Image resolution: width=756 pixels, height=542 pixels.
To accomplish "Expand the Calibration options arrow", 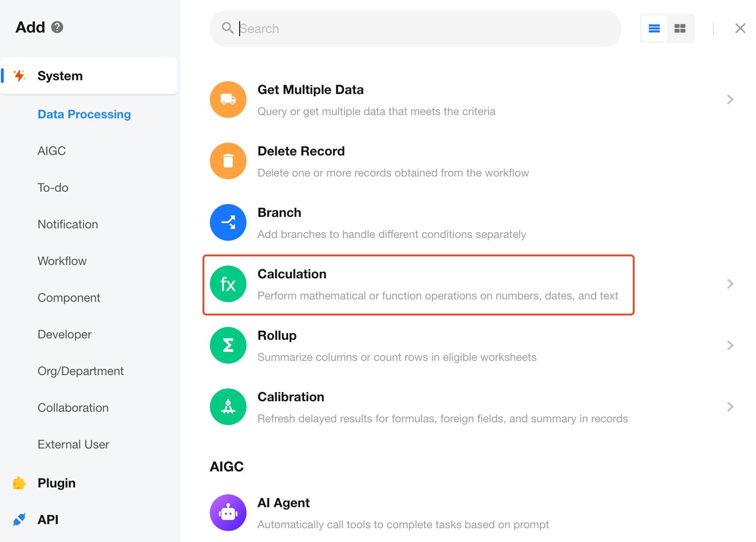I will tap(730, 407).
